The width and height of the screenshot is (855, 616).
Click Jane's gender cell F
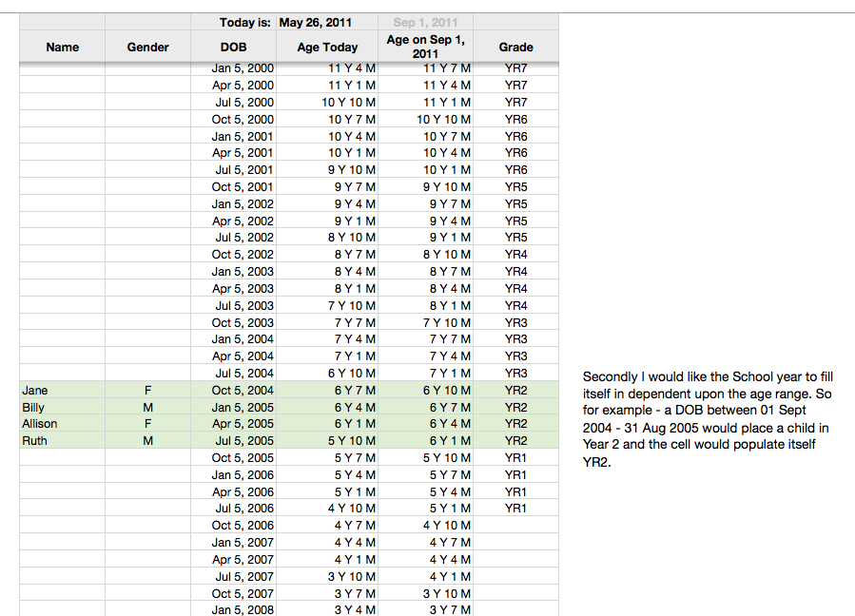tap(147, 391)
